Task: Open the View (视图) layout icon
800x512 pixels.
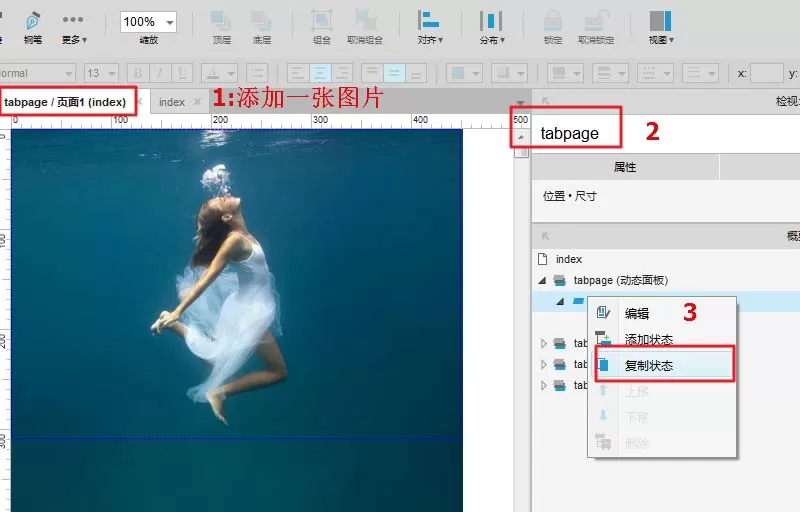Action: 661,28
